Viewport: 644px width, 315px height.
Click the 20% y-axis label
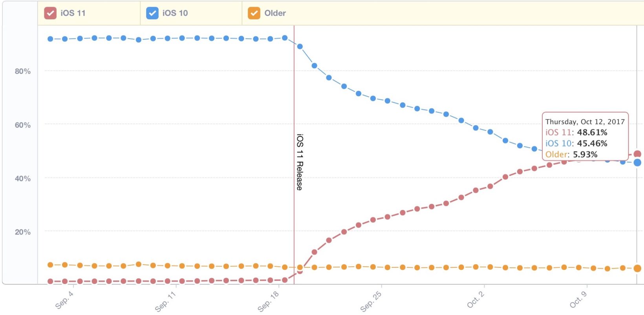click(23, 232)
